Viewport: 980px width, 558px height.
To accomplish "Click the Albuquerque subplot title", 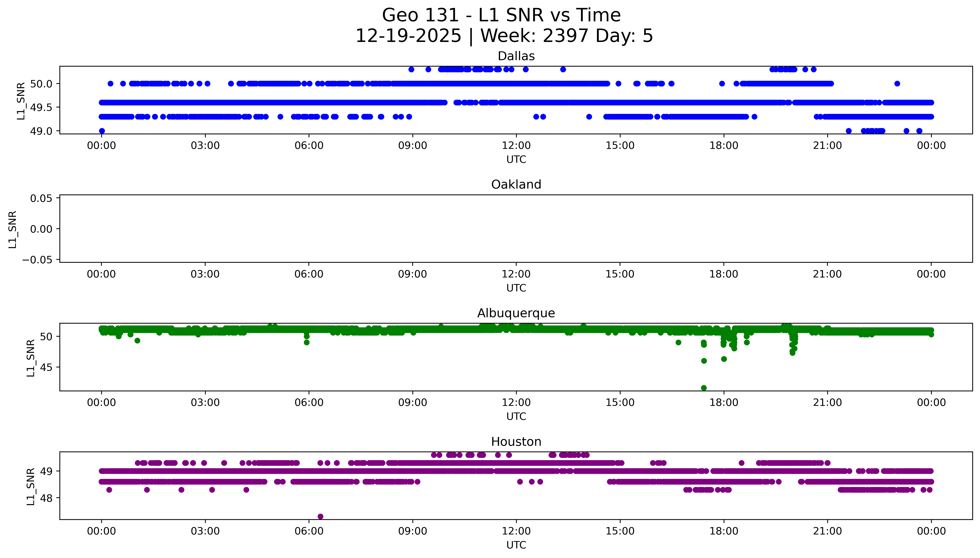I will coord(516,313).
